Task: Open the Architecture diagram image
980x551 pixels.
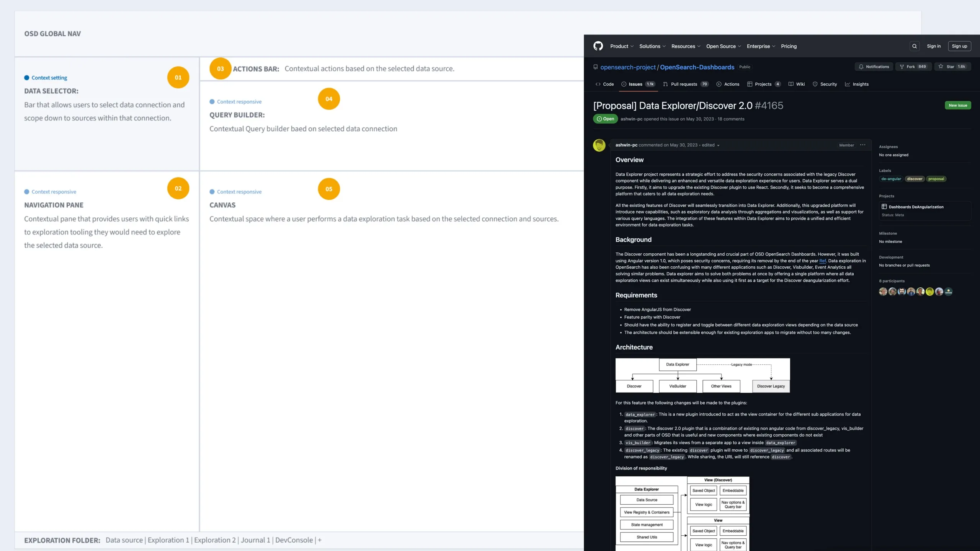Action: point(702,375)
